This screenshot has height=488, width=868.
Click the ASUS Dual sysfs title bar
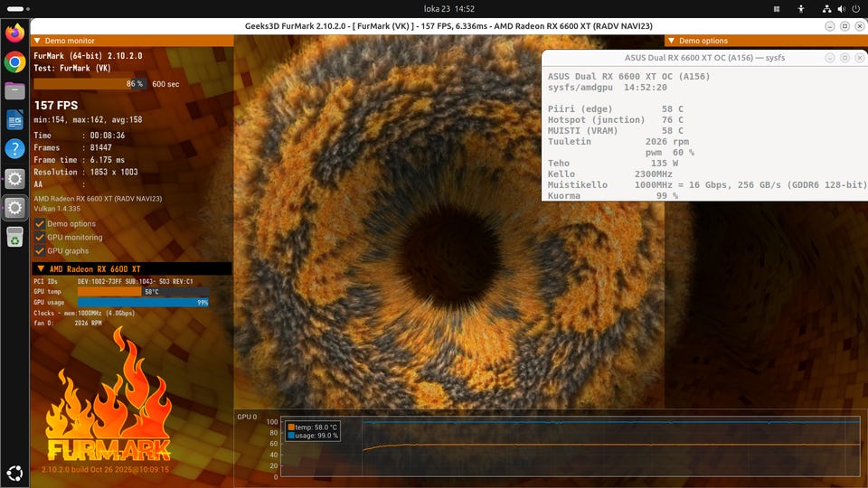coord(704,58)
